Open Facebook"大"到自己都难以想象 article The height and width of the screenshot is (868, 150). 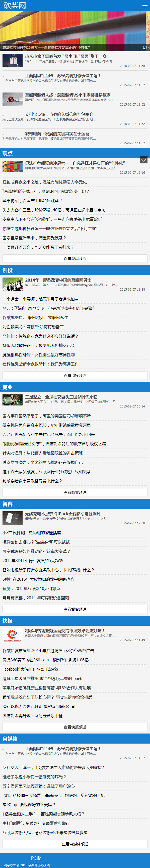point(30,669)
